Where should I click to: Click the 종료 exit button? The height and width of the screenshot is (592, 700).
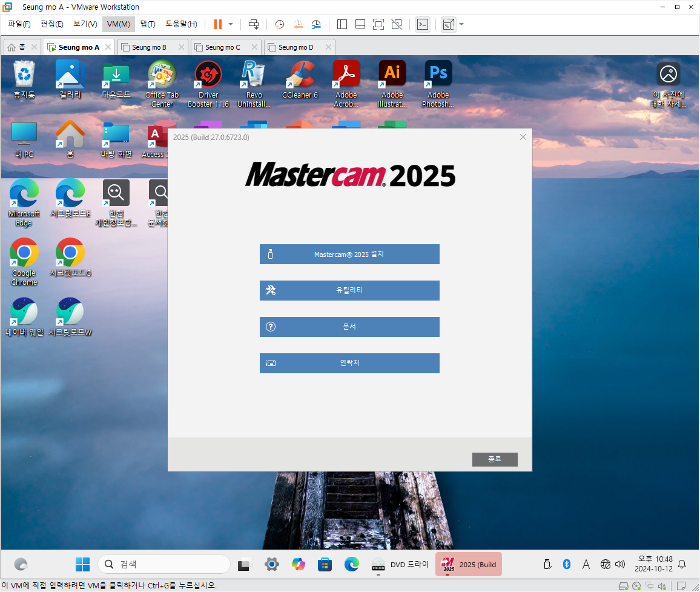(x=495, y=459)
